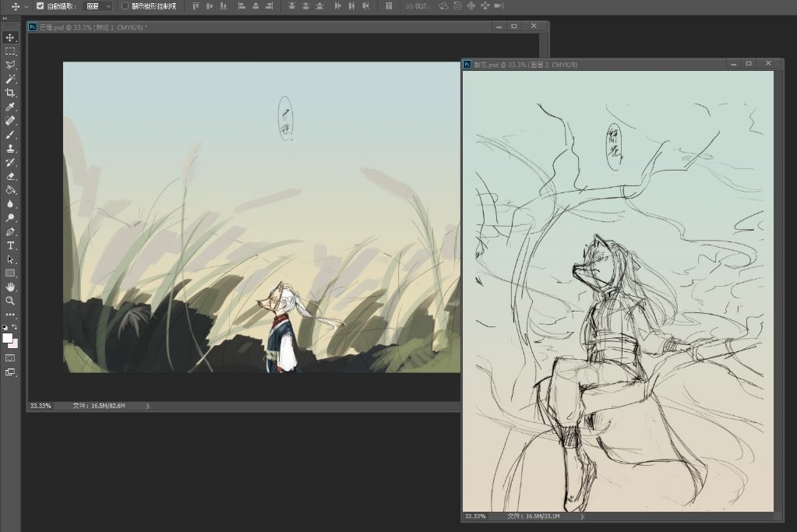The width and height of the screenshot is (797, 532).
Task: Open right document's status bar info arrow
Action: click(x=583, y=516)
